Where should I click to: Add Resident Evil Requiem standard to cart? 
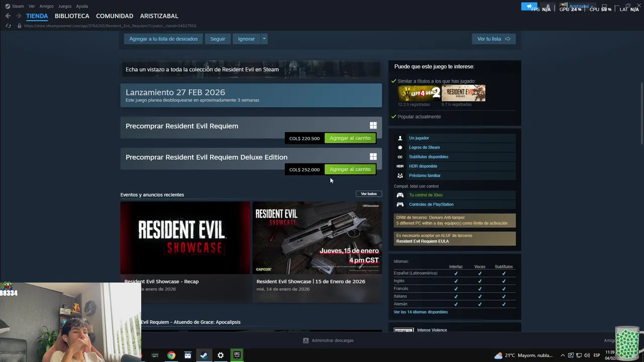click(x=350, y=138)
